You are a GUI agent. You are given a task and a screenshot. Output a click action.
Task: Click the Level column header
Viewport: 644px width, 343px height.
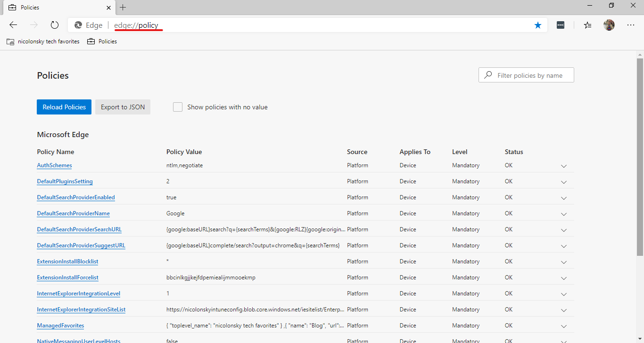tap(460, 152)
